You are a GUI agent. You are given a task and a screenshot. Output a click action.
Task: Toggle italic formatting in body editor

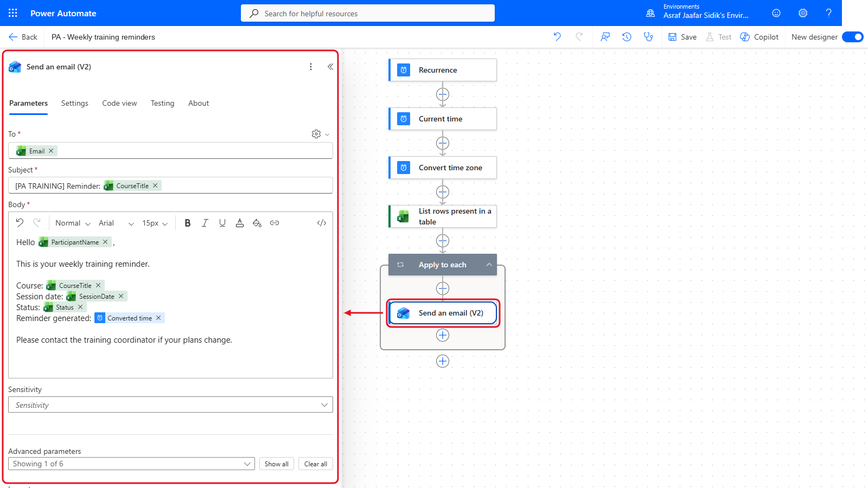pos(205,223)
